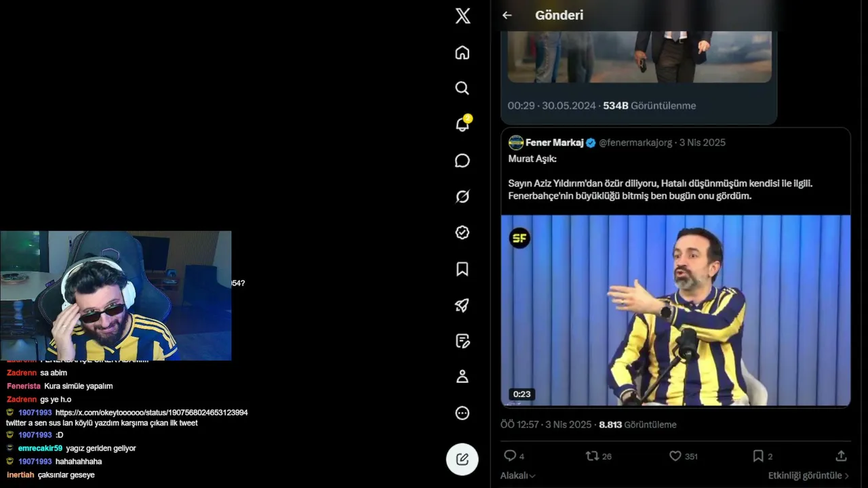The image size is (868, 488).
Task: Click the streamer webcam overlay
Action: tap(116, 296)
